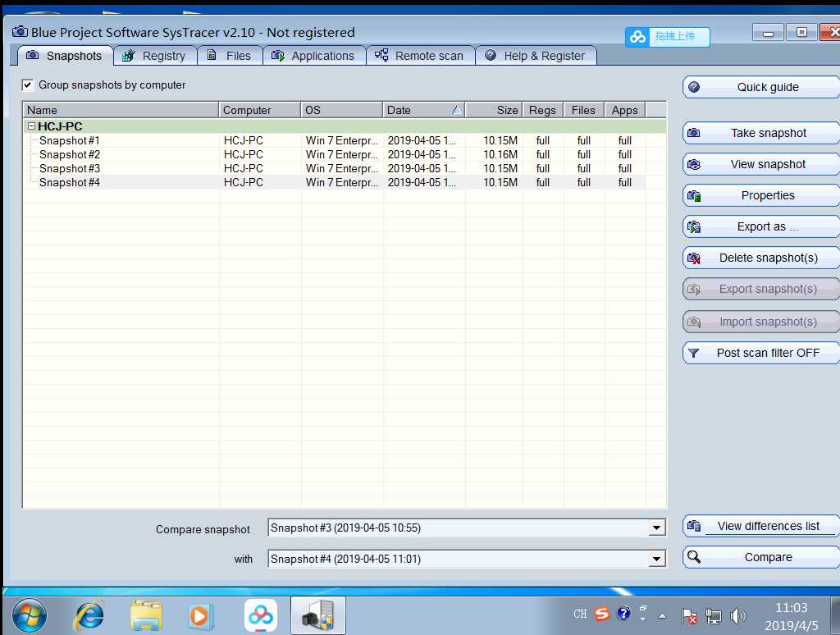Open Baidu cloud taskbar icon
This screenshot has width=840, height=635.
[x=261, y=615]
